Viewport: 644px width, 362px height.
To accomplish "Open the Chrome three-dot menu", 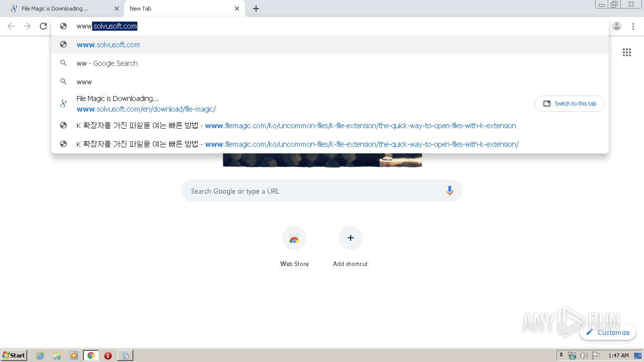I will (633, 26).
